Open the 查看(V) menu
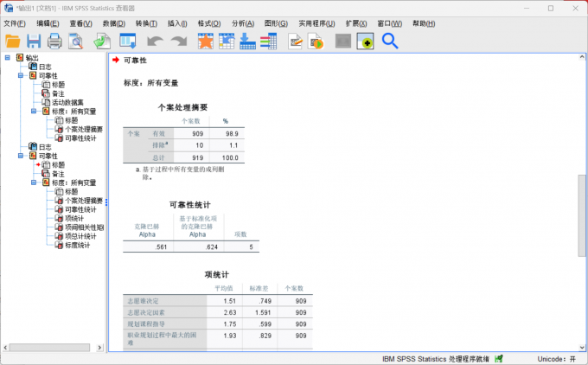 point(80,23)
